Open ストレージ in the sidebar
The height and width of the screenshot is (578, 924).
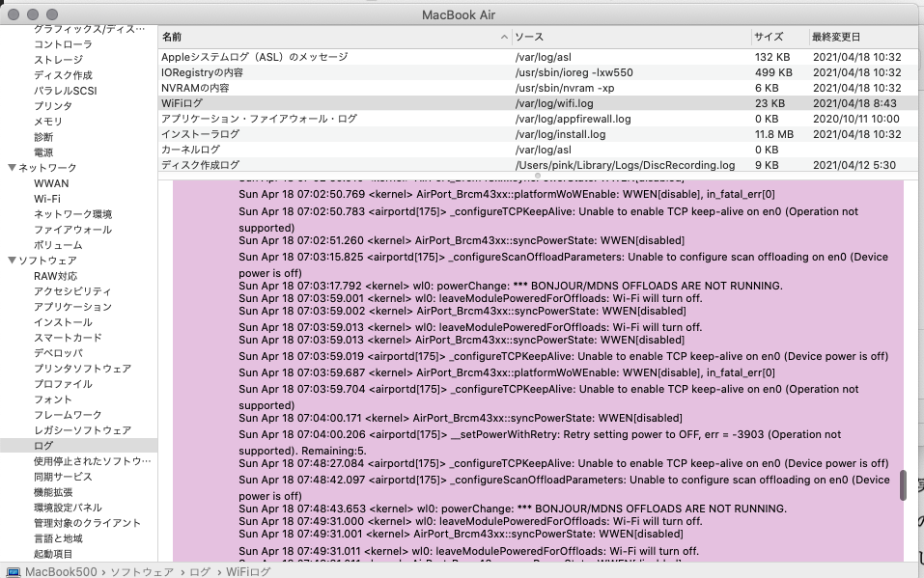(58, 60)
